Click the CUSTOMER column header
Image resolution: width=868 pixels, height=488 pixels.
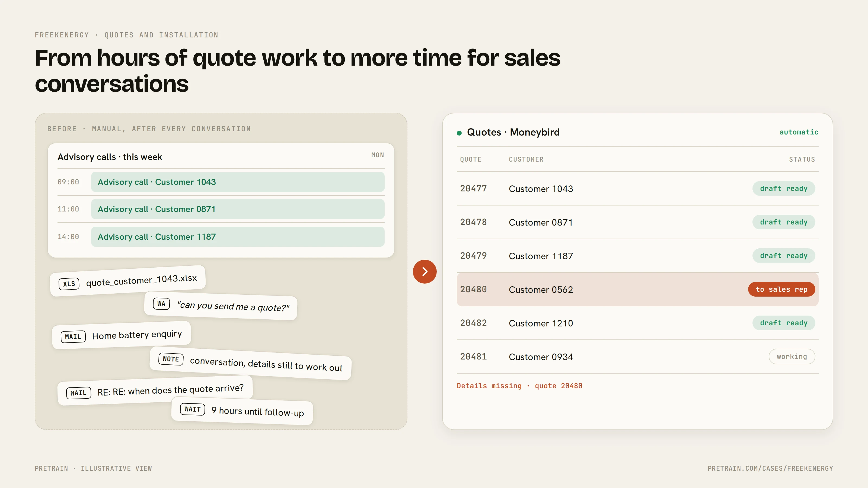tap(526, 159)
